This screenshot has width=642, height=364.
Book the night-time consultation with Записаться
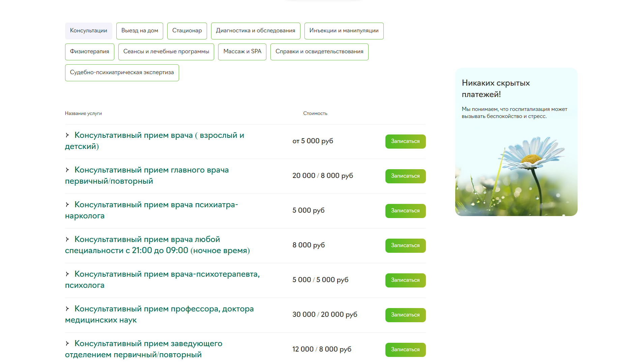(x=405, y=246)
